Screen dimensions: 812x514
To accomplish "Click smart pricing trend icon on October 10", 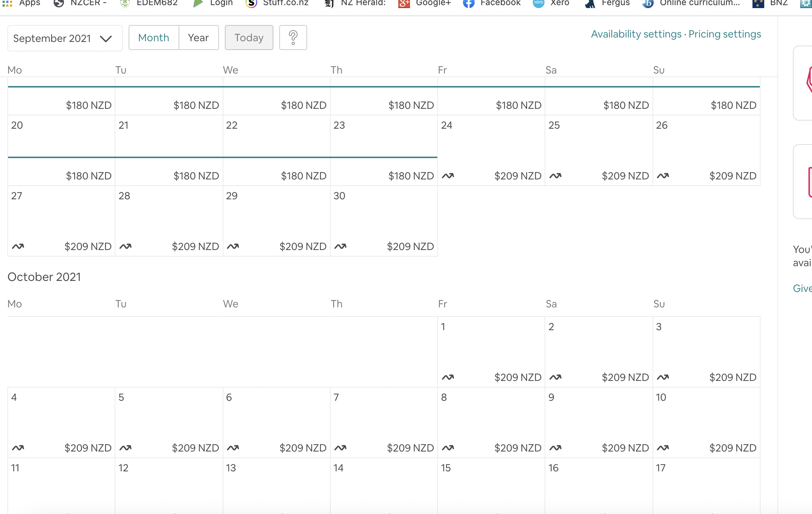I will (663, 448).
